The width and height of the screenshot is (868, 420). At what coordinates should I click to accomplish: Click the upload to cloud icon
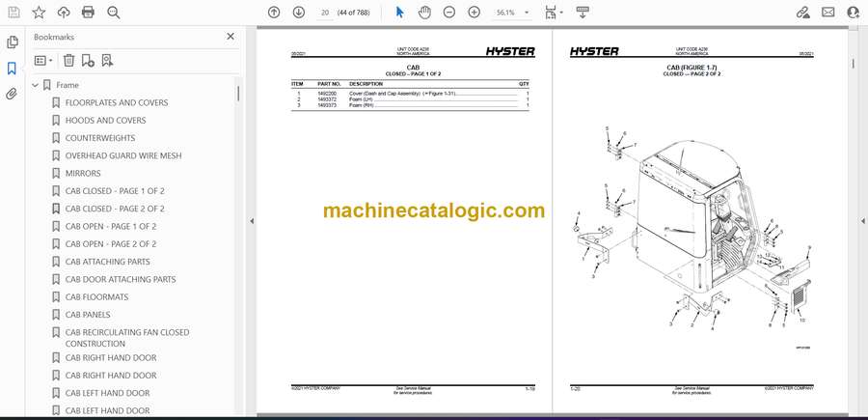point(64,13)
